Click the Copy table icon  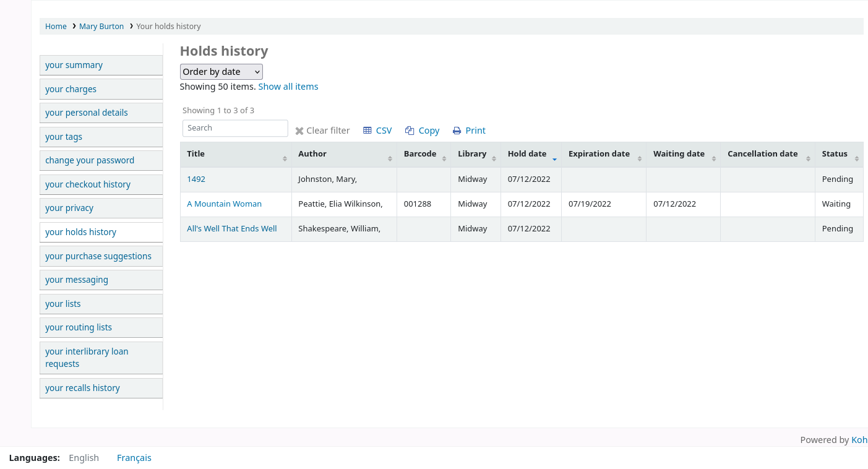click(x=410, y=131)
